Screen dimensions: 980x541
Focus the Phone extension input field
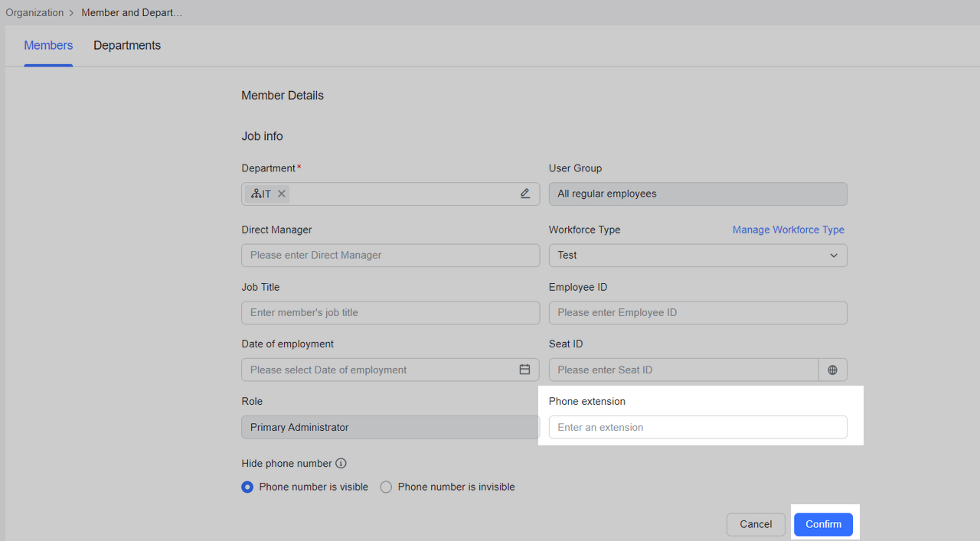[x=697, y=427]
